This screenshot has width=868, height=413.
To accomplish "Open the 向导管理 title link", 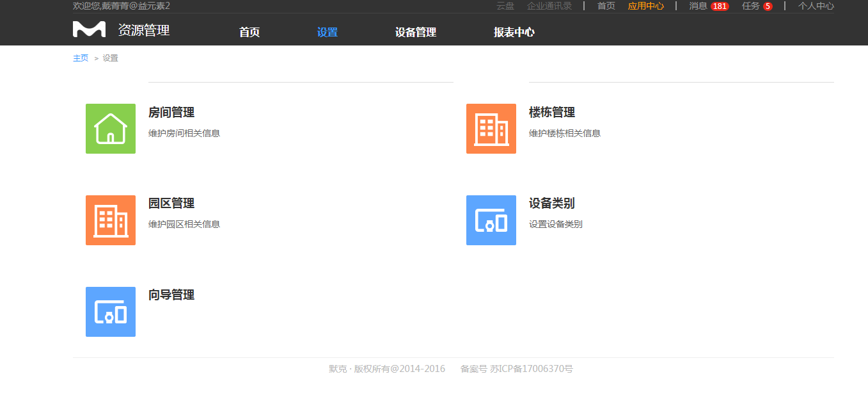I will [171, 295].
